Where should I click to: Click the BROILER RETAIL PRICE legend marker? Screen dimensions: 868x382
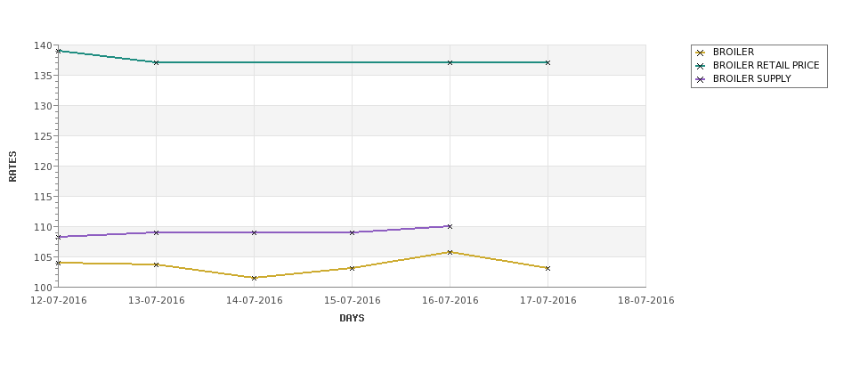pyautogui.click(x=701, y=66)
